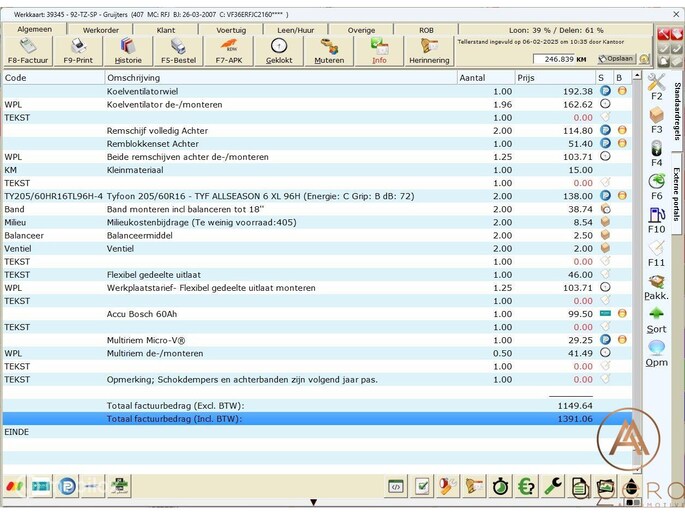Toggle the S-column marker for Koelventilatorwiel row
Image resolution: width=685 pixels, height=514 pixels.
[x=605, y=91]
